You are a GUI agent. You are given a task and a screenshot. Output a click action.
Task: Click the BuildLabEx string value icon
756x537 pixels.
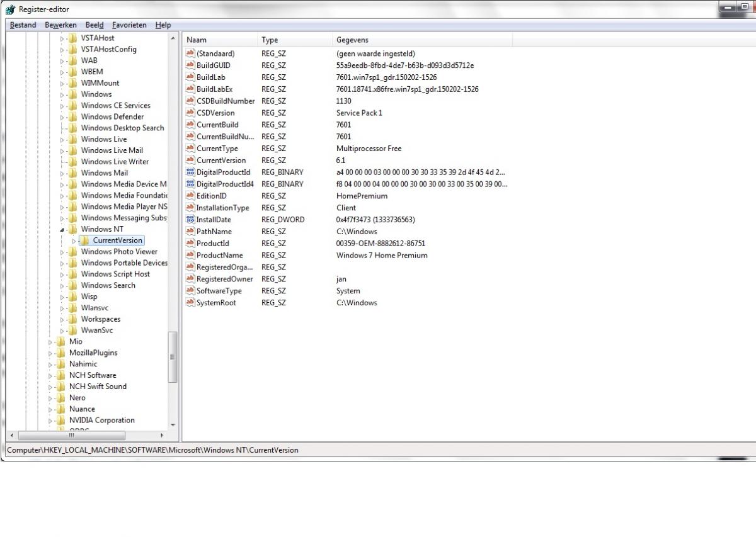click(x=191, y=89)
